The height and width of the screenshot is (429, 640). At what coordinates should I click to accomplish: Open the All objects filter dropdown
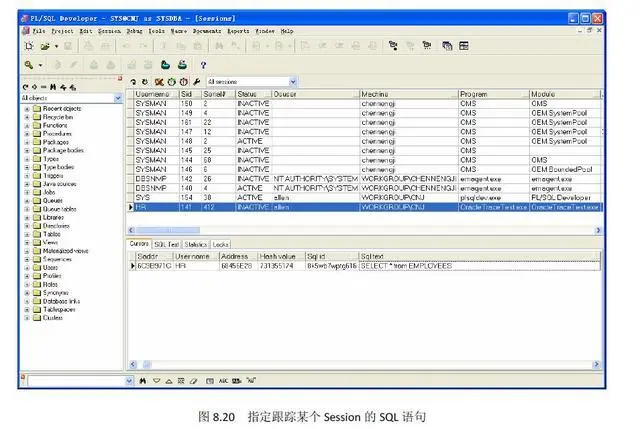click(x=118, y=98)
